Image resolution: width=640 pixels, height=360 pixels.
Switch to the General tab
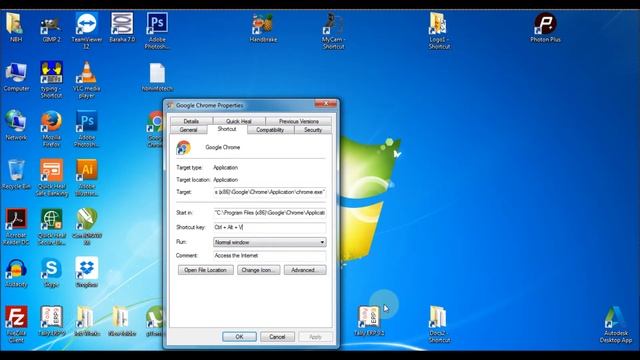(x=188, y=130)
